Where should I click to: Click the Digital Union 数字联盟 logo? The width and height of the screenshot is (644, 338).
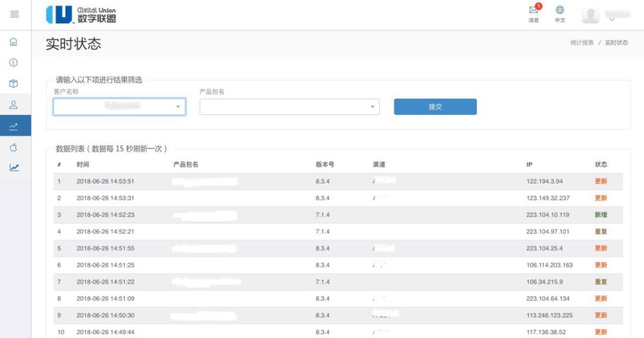tap(81, 15)
